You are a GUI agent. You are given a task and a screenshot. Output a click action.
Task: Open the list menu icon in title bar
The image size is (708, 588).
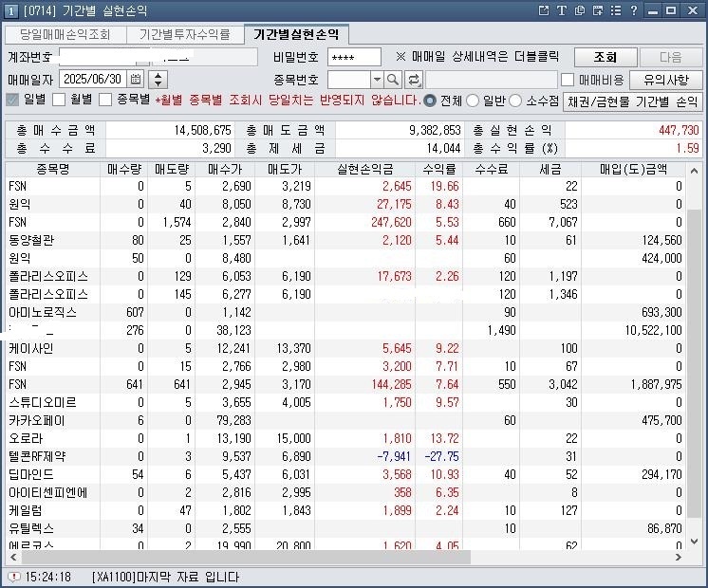click(615, 10)
